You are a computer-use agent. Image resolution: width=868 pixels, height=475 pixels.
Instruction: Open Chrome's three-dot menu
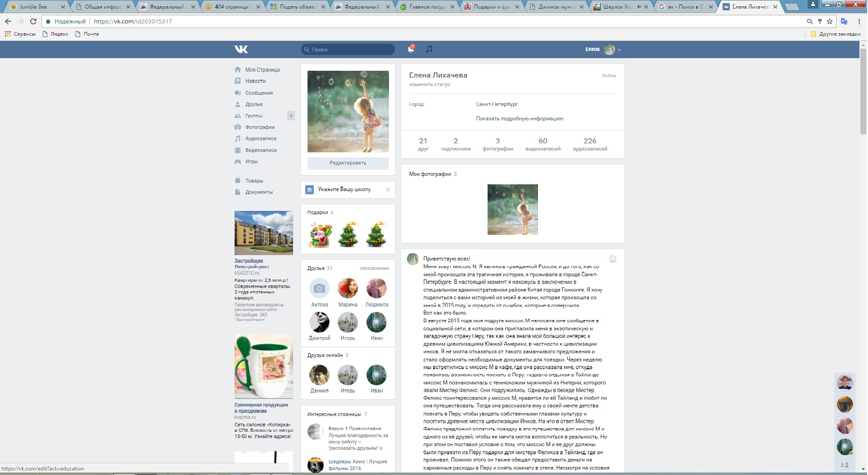click(x=859, y=21)
